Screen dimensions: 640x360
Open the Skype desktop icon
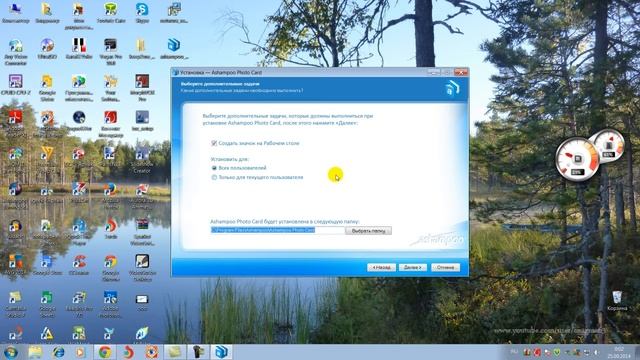click(x=142, y=13)
